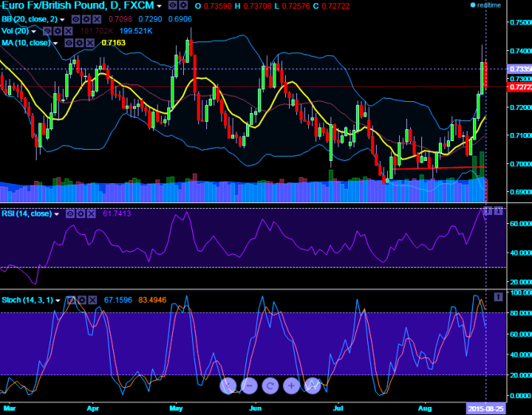The height and width of the screenshot is (415, 532).
Task: Open main symbol settings gear
Action: click(x=183, y=5)
